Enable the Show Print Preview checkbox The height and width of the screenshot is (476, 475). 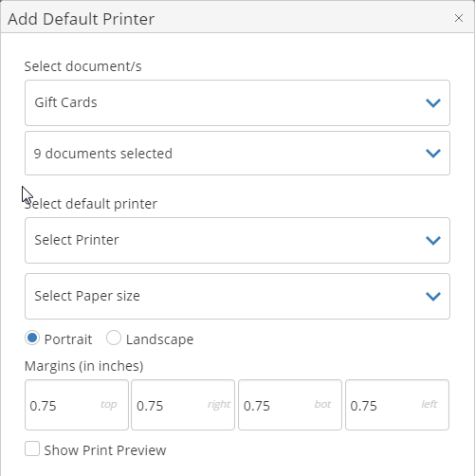click(32, 449)
